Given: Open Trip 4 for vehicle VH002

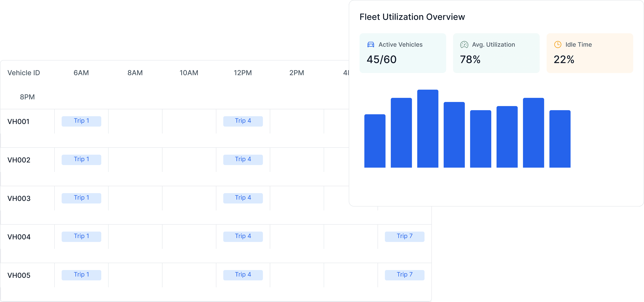Looking at the screenshot, I should (x=243, y=160).
